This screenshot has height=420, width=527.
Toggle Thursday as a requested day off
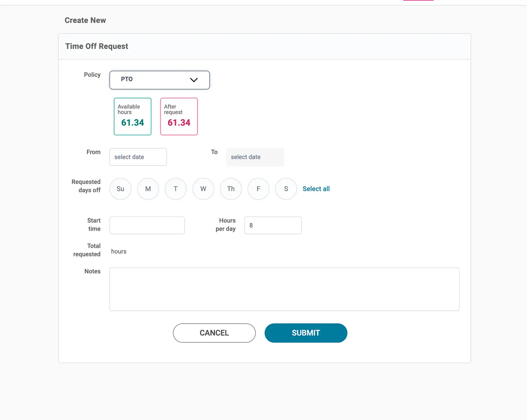pyautogui.click(x=230, y=189)
